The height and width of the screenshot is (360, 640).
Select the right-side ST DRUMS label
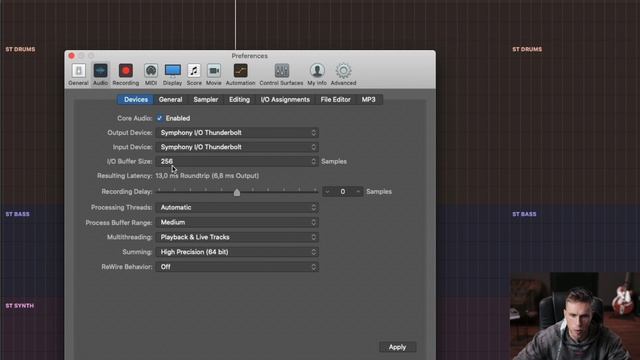[x=527, y=49]
